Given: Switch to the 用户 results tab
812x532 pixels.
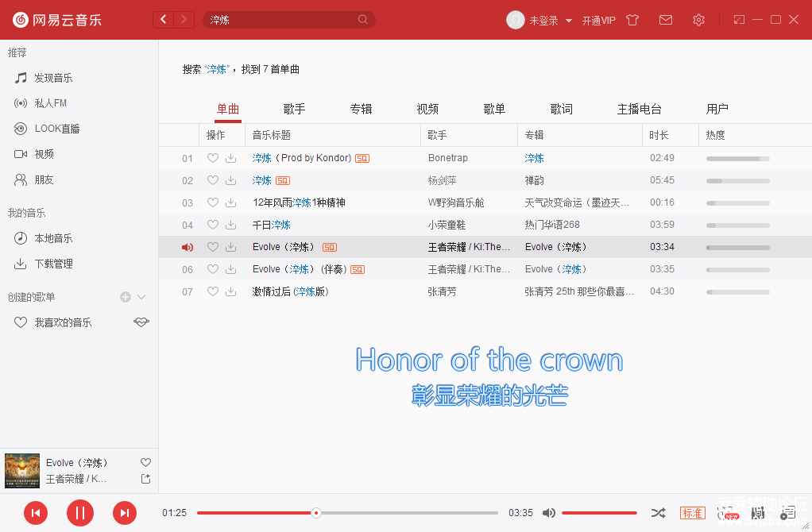Looking at the screenshot, I should click(x=717, y=110).
